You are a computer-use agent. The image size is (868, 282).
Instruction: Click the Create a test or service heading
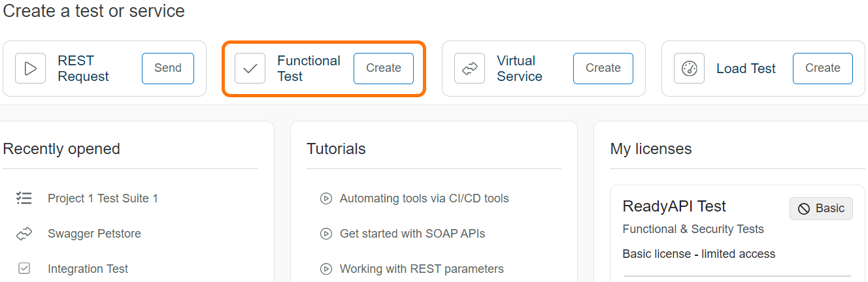click(x=93, y=11)
